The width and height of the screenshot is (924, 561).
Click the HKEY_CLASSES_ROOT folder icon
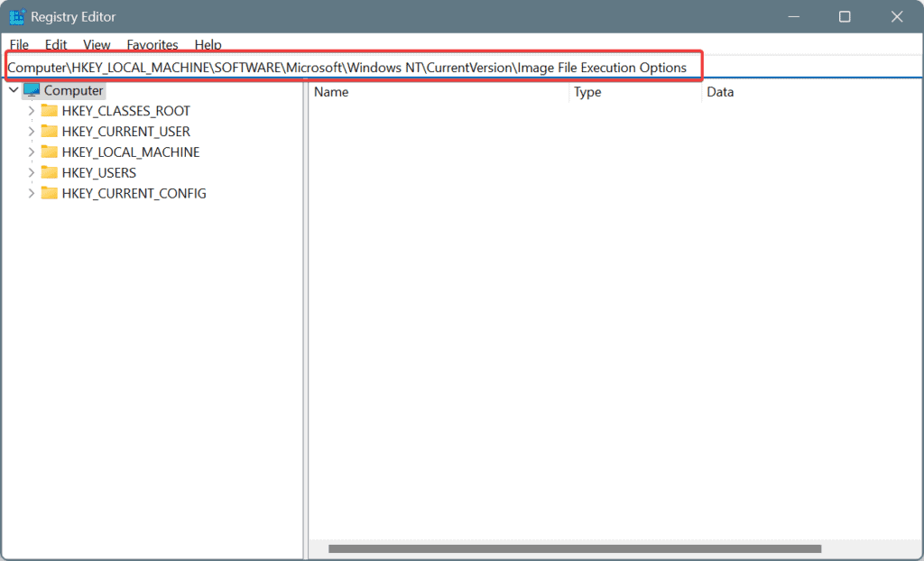(x=50, y=111)
